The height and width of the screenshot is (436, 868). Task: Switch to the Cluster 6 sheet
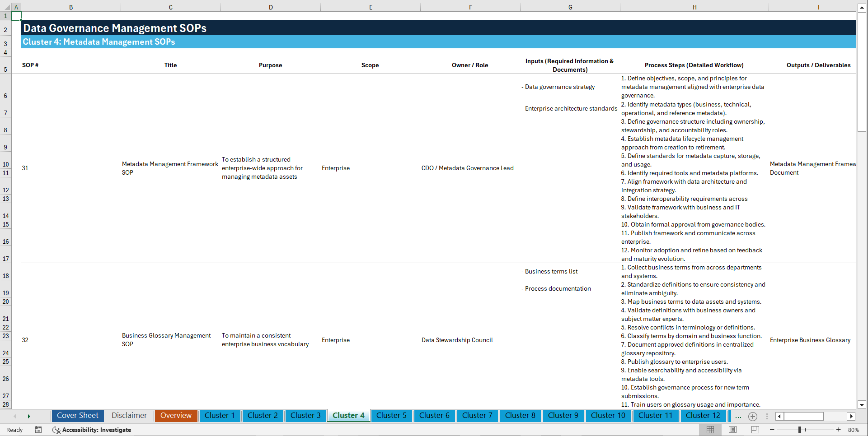[x=434, y=416]
